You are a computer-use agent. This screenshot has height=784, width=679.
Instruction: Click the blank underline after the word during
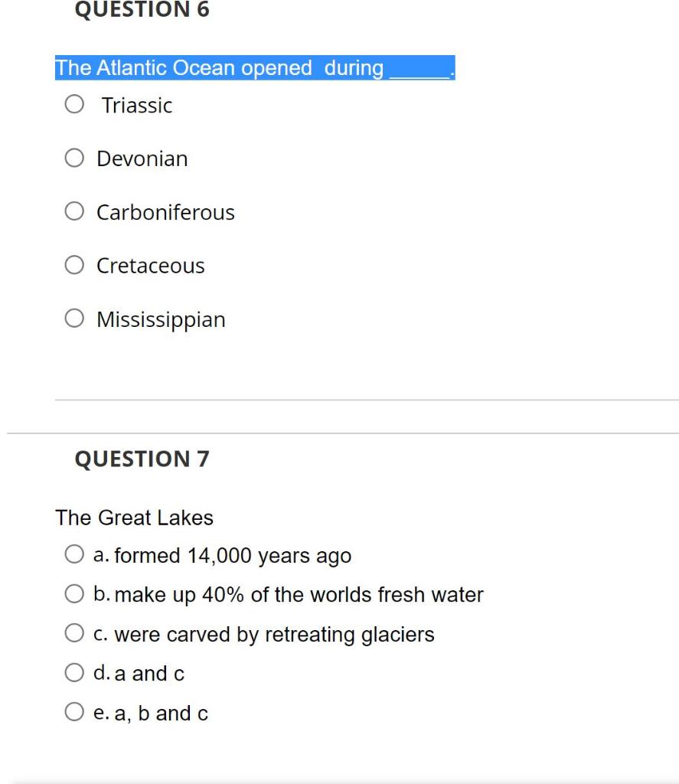tap(419, 70)
